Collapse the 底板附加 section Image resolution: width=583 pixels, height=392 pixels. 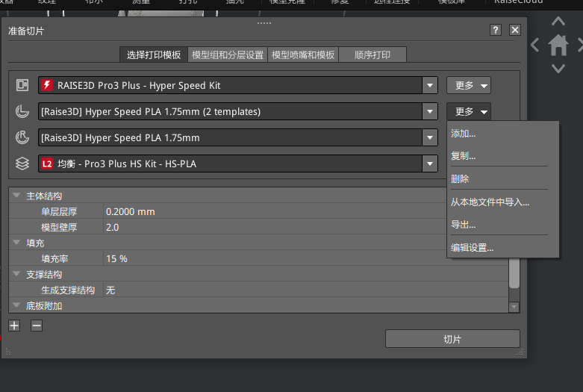(x=16, y=305)
